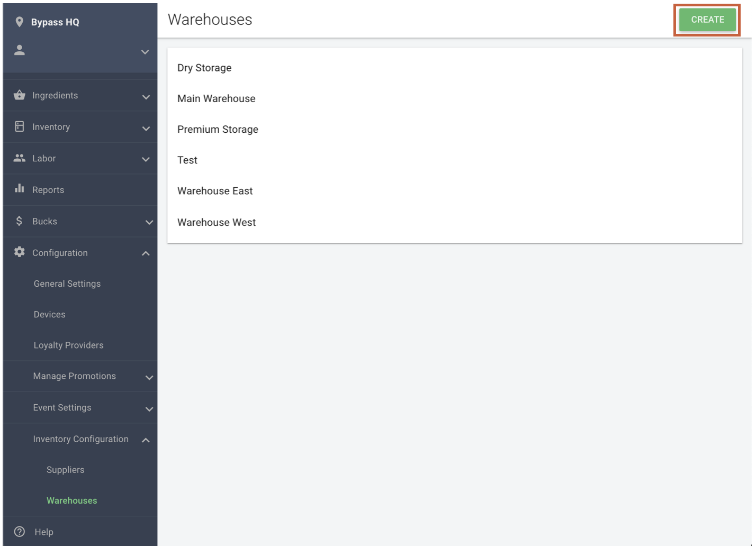Click the Inventory icon in sidebar
The width and height of the screenshot is (756, 547).
(20, 126)
